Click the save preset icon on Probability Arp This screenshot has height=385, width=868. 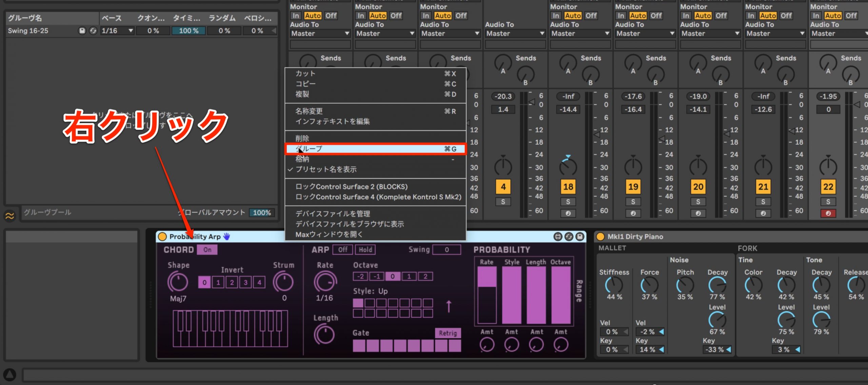(580, 237)
